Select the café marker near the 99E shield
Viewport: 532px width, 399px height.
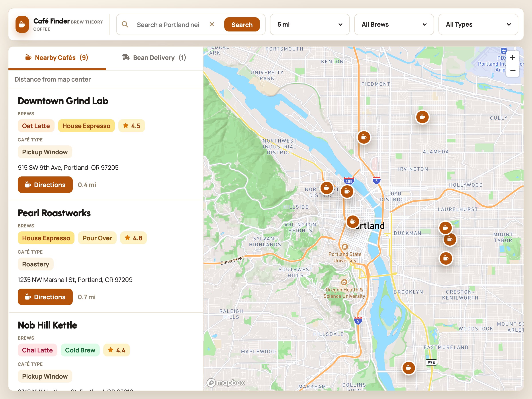(x=409, y=368)
